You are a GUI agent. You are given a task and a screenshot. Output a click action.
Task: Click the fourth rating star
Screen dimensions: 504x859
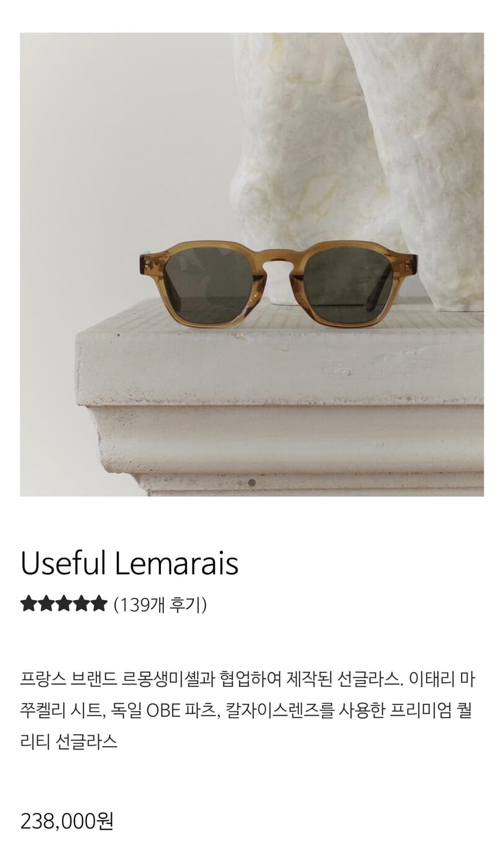click(x=81, y=604)
